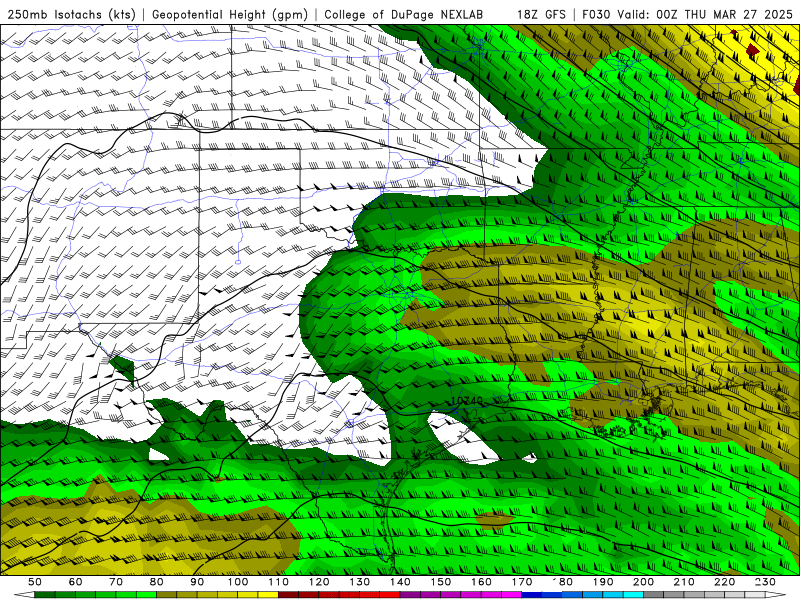Click the 60 knot legend label
800x600 pixels.
76,582
